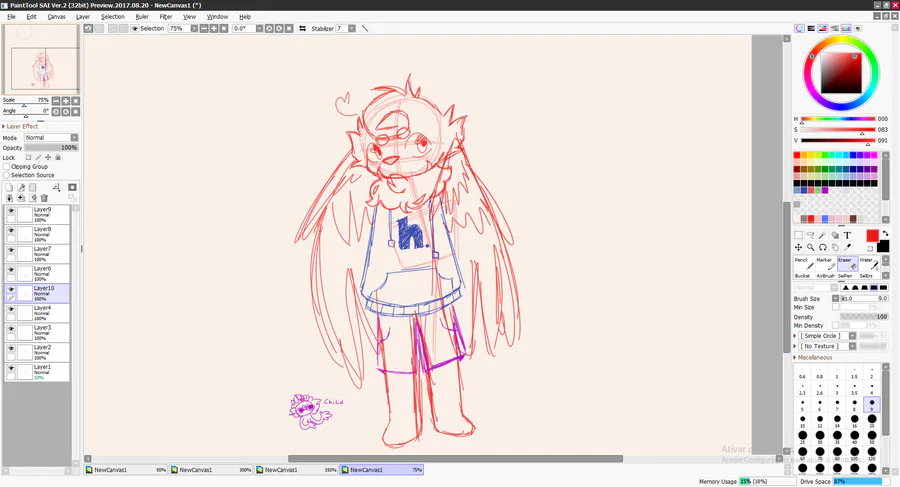Increase navigator Scale with plus button
900x487 pixels.
(x=66, y=101)
